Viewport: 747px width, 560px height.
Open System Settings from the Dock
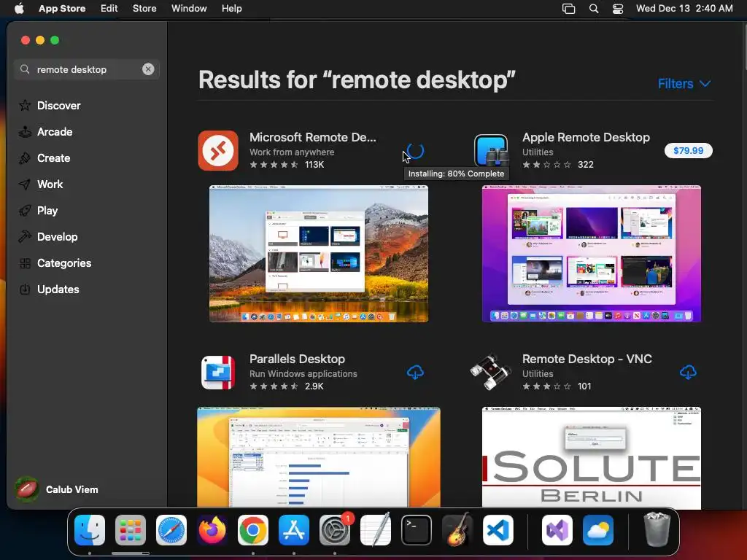click(x=335, y=530)
